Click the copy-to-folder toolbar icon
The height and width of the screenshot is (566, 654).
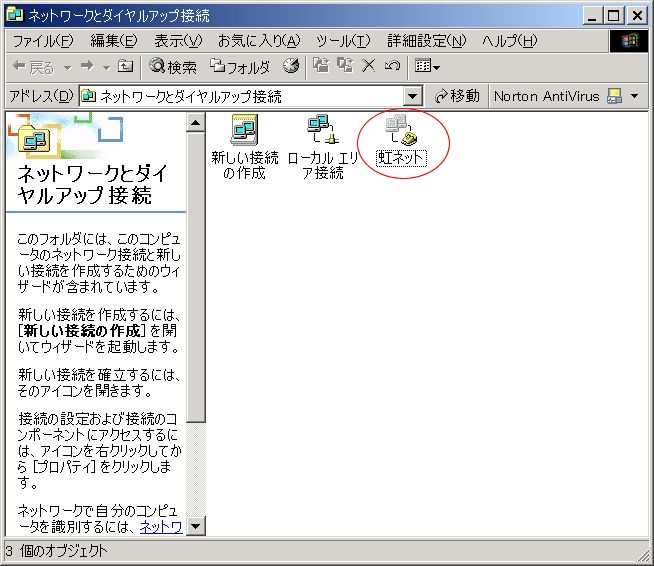[345, 66]
